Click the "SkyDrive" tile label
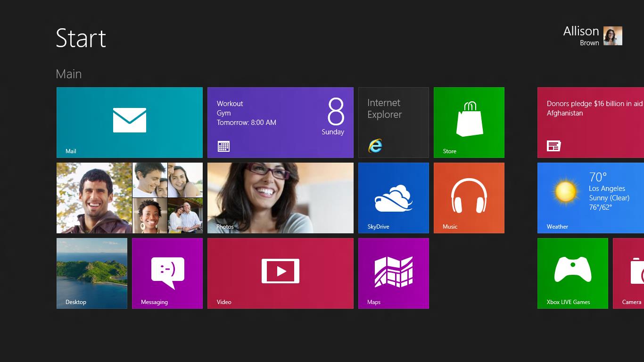Viewport: 644px width, 362px height. click(379, 227)
